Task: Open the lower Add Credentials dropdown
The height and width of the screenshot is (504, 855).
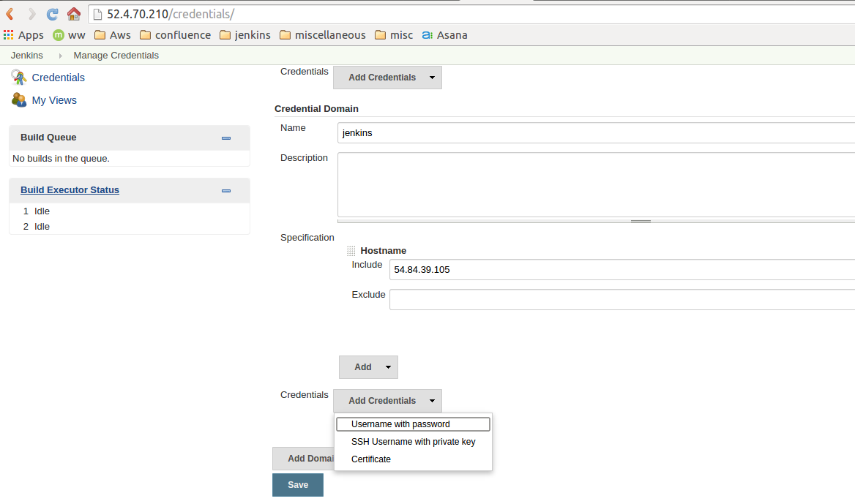Action: 388,401
